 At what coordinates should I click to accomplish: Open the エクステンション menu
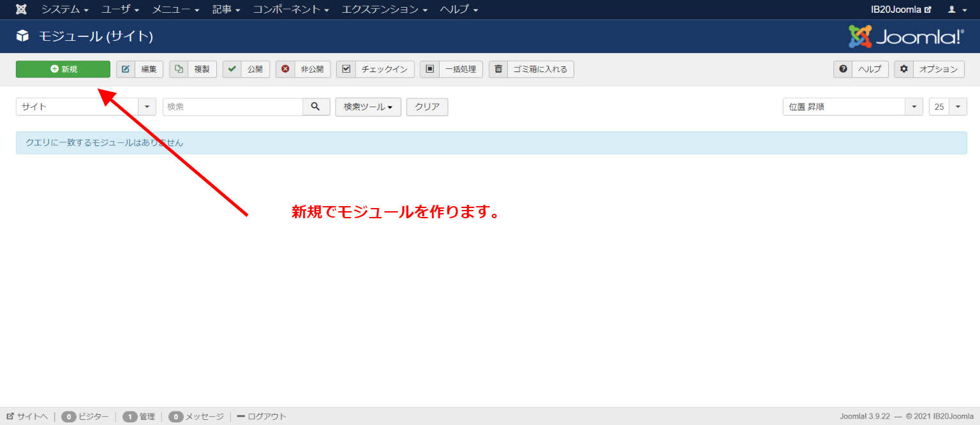384,10
